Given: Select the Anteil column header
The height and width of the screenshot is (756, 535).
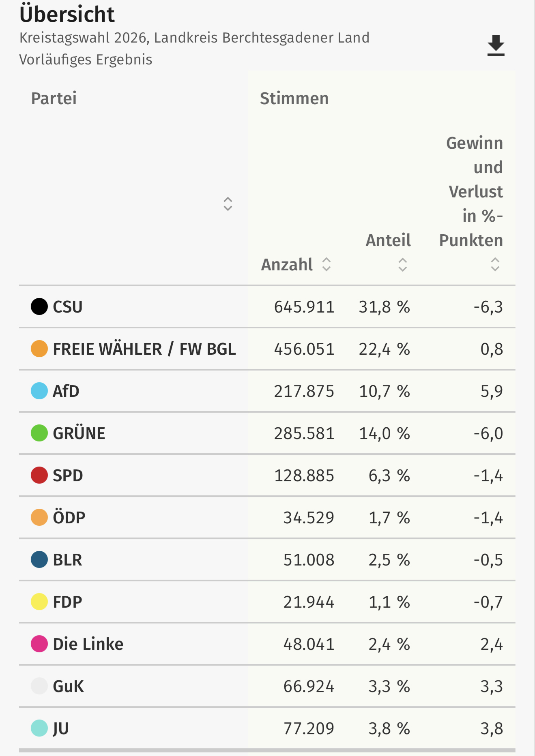Looking at the screenshot, I should pos(388,240).
